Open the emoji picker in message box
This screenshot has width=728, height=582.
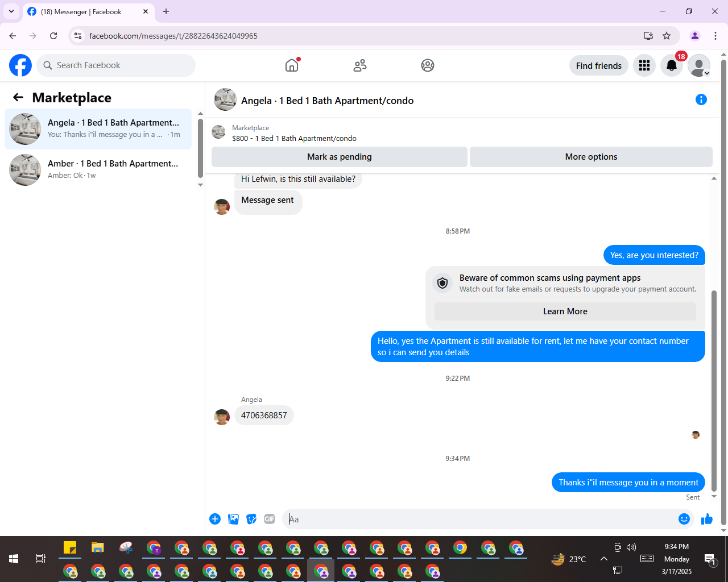[684, 519]
